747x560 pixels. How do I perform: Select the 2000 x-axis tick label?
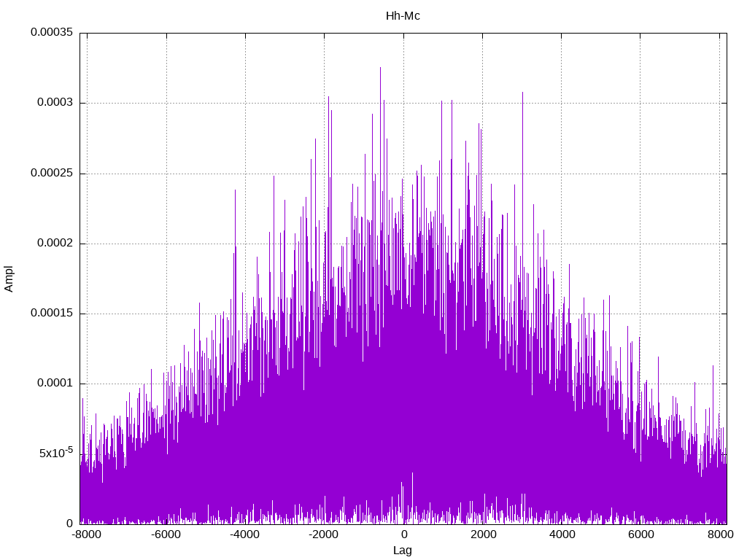[x=482, y=534]
